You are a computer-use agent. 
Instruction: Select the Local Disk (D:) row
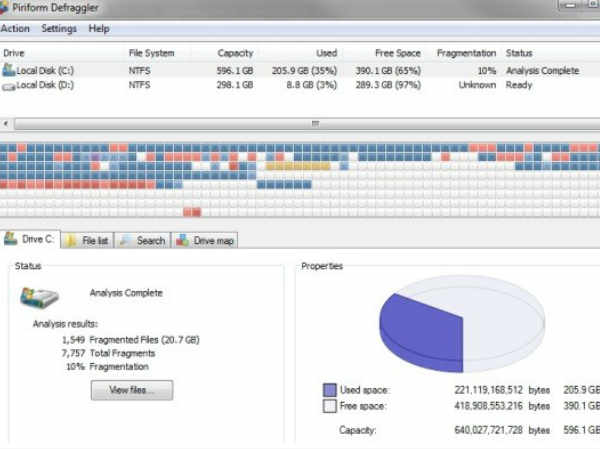300,85
